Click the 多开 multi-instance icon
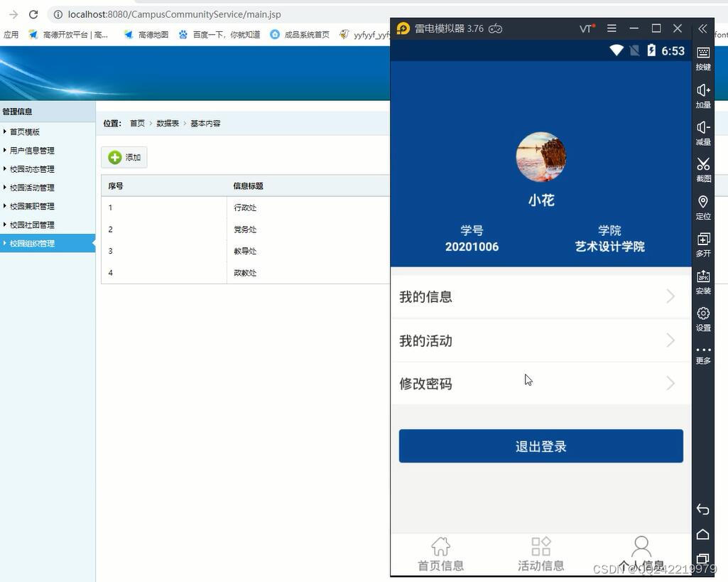This screenshot has width=728, height=582. tap(703, 244)
